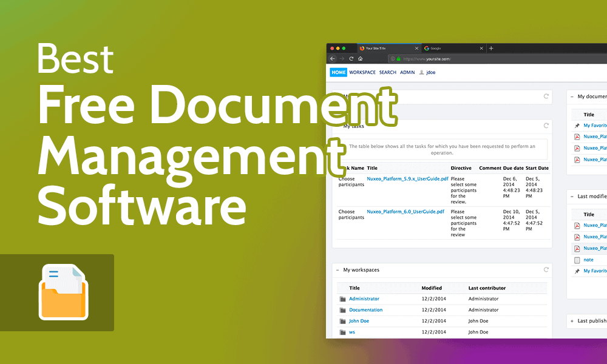This screenshot has height=364, width=607.
Task: Click the Last contributor column header
Action: click(487, 288)
